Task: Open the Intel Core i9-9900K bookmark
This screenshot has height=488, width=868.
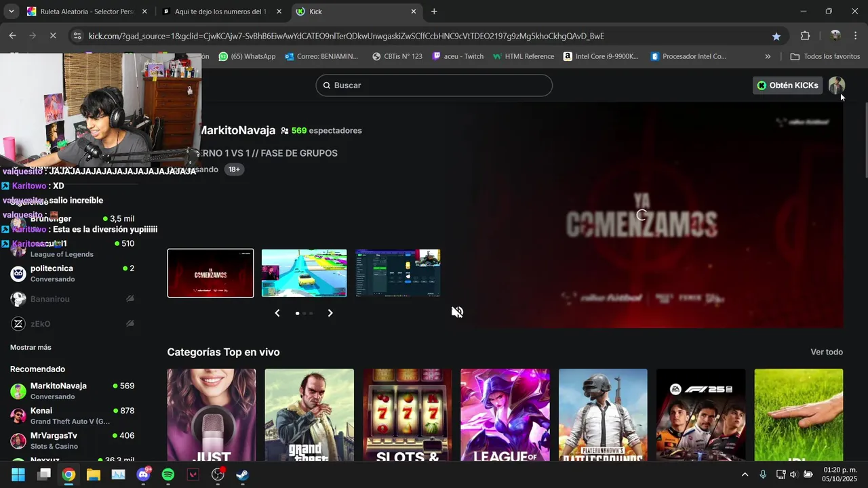Action: [x=601, y=56]
